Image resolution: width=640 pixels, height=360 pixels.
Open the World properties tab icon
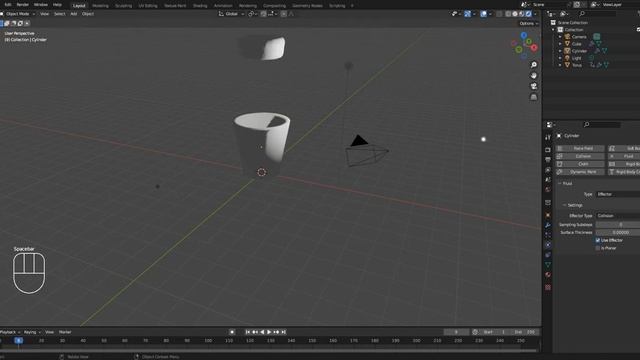[x=548, y=189]
